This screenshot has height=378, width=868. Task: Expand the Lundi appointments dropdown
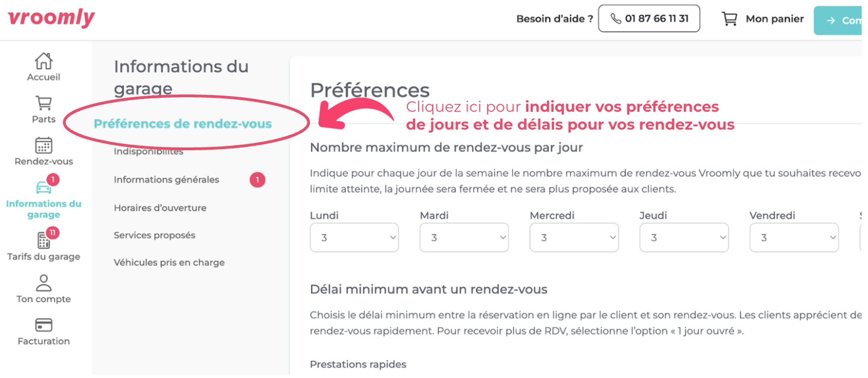pyautogui.click(x=354, y=238)
